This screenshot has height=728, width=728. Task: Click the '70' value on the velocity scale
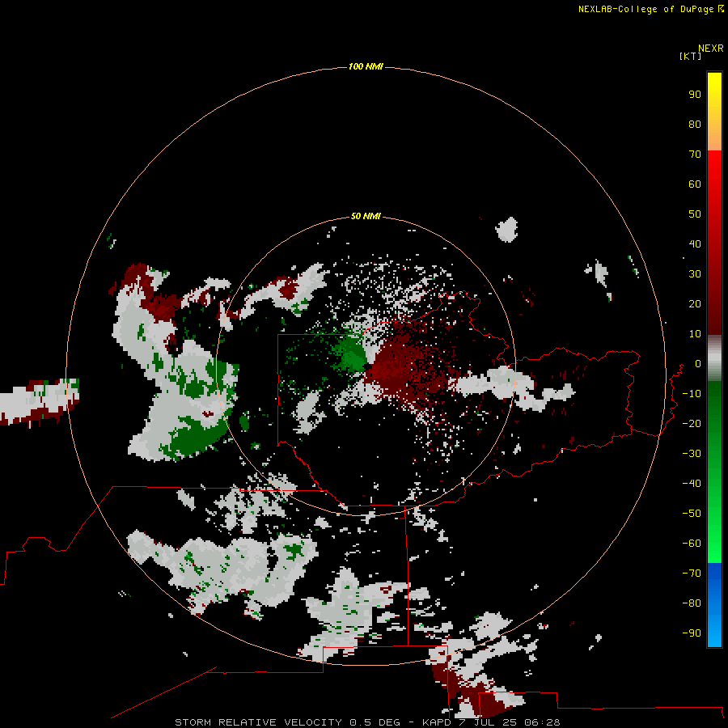tap(695, 154)
